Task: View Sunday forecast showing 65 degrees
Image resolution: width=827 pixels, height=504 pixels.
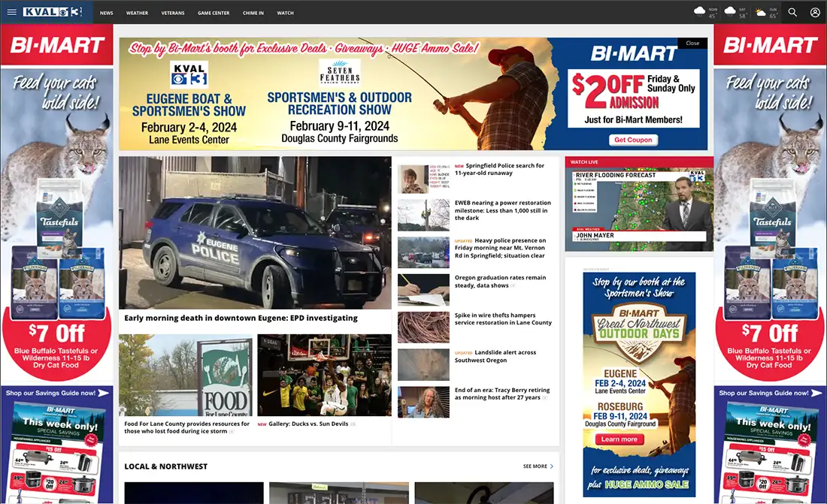Action: pyautogui.click(x=767, y=12)
